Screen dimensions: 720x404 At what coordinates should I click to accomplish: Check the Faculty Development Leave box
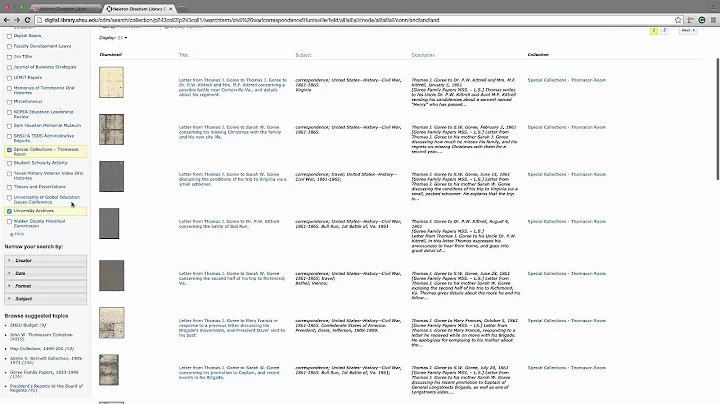click(9, 46)
